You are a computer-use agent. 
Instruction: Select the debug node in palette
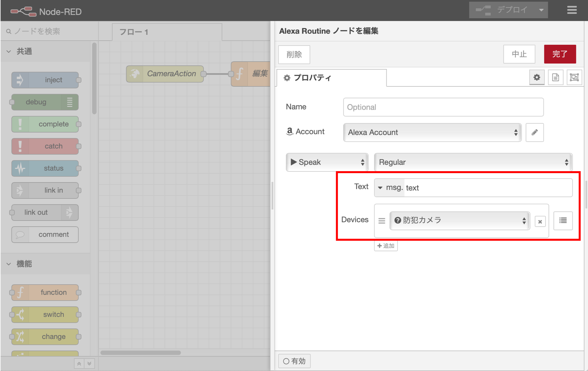[x=45, y=102]
